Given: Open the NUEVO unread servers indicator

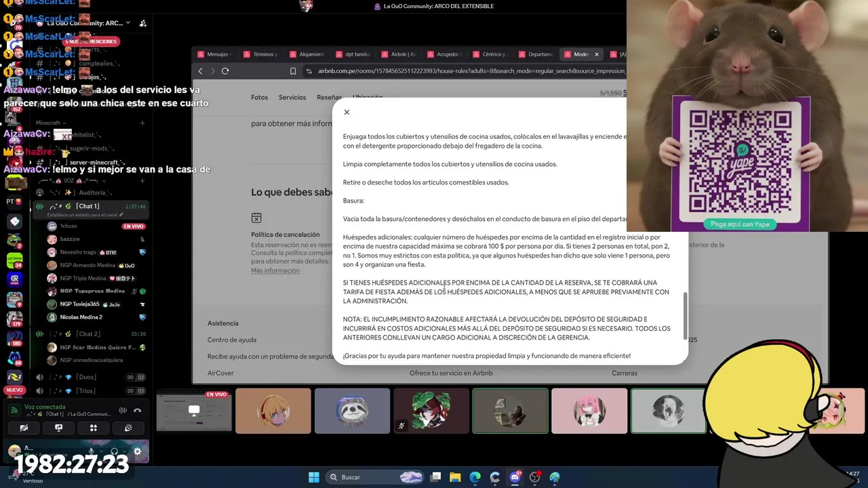Looking at the screenshot, I should click(14, 390).
